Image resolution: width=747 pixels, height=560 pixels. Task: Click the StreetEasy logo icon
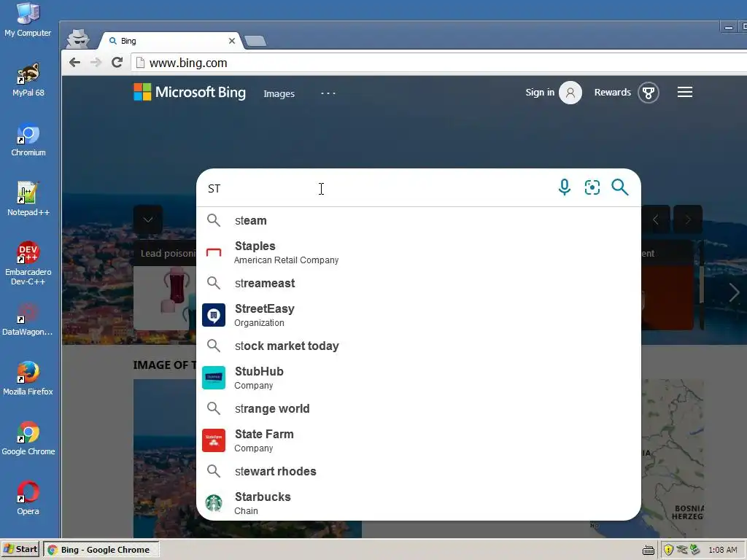tap(214, 315)
